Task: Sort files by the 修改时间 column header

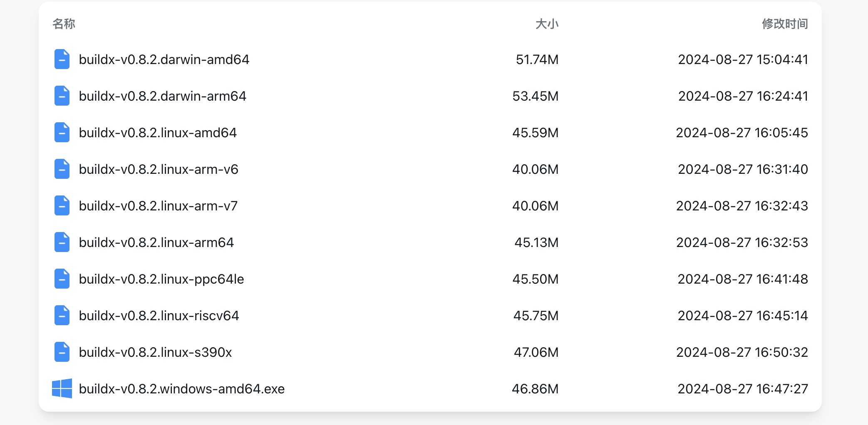Action: 784,24
